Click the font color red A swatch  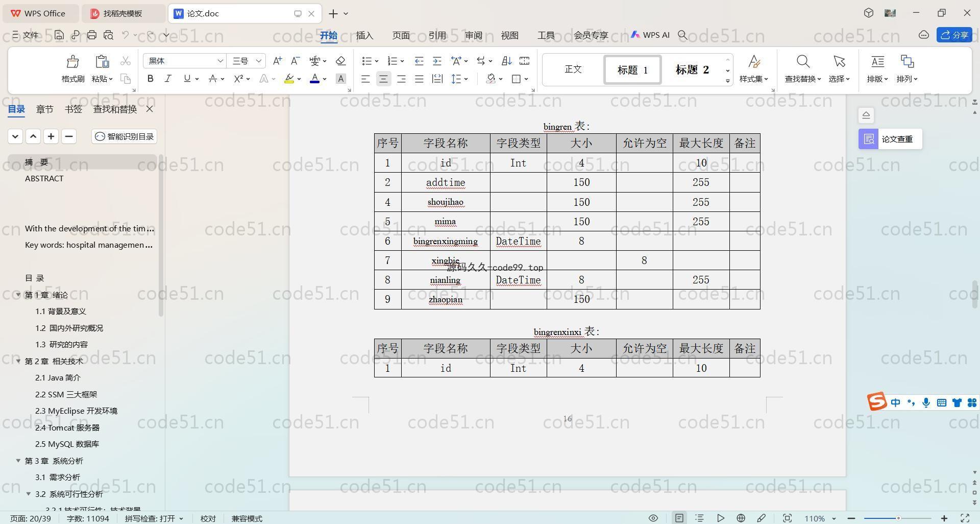[x=314, y=79]
